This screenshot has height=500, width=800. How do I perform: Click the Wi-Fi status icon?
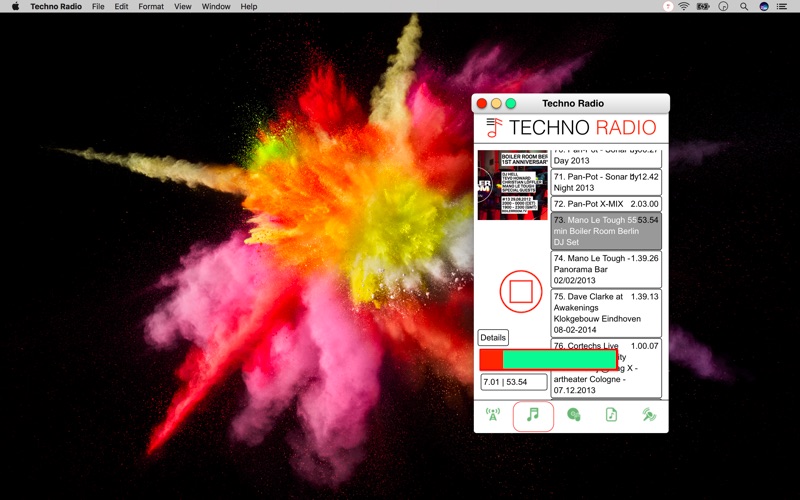pyautogui.click(x=684, y=7)
